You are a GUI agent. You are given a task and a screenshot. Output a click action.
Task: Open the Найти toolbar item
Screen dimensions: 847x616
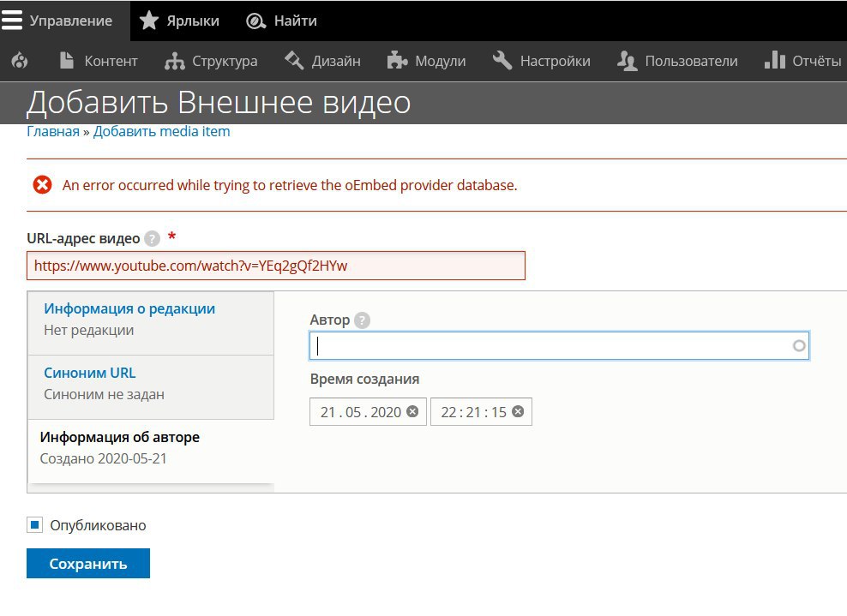pyautogui.click(x=281, y=21)
